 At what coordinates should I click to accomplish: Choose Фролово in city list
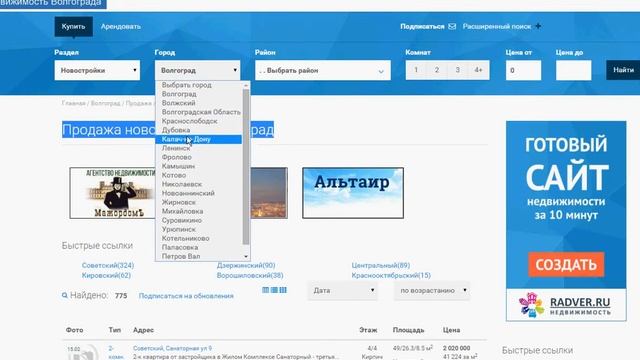click(x=199, y=157)
